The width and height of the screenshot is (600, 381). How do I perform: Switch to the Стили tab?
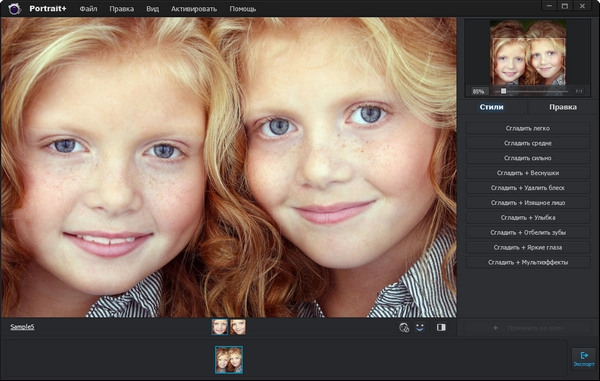pos(492,107)
